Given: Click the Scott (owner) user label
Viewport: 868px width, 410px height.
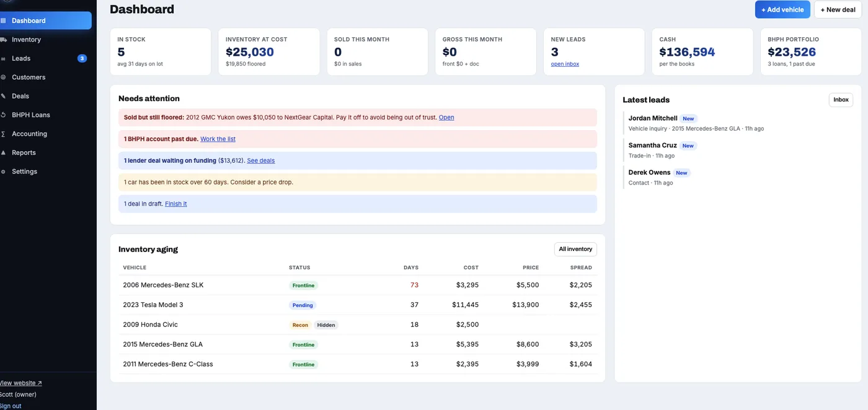Looking at the screenshot, I should [18, 394].
